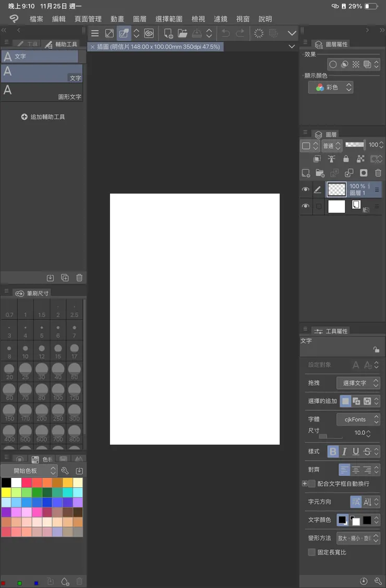Choose brush size 20
This screenshot has width=386, height=588.
click(9, 371)
